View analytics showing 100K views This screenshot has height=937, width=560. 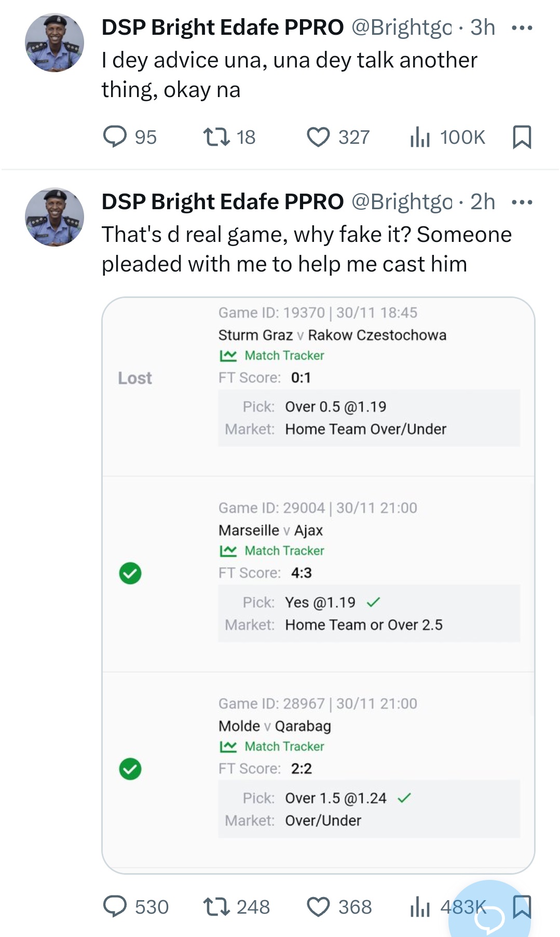[x=420, y=138]
